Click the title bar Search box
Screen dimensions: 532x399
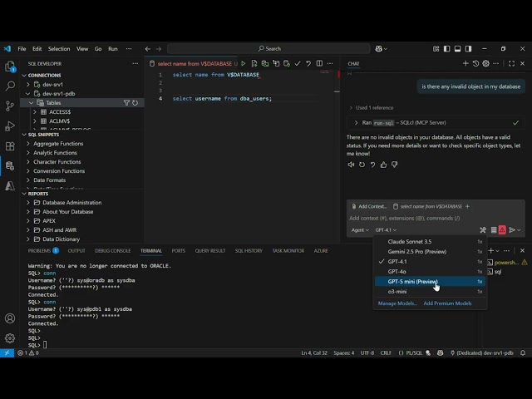(x=268, y=49)
